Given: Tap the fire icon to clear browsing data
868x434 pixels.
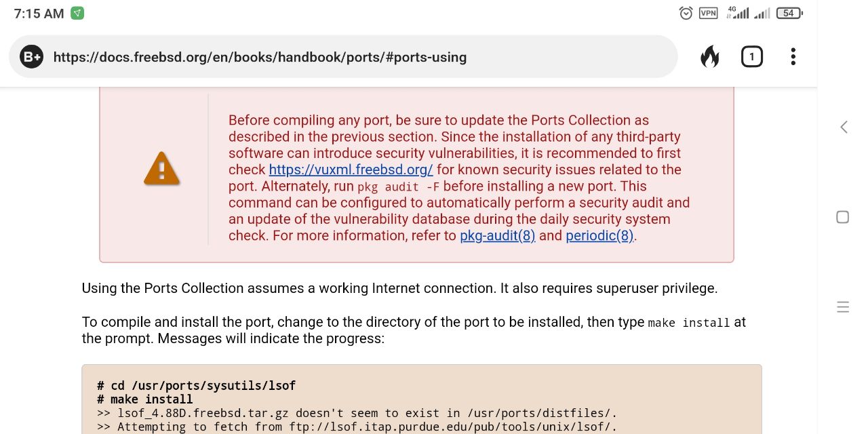Looking at the screenshot, I should click(710, 57).
